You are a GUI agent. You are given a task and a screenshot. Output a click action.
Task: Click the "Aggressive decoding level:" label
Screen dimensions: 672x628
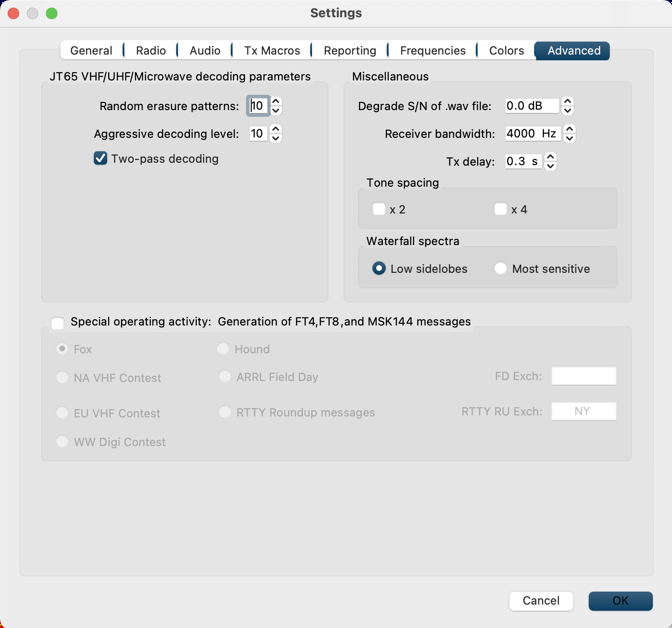pos(167,134)
